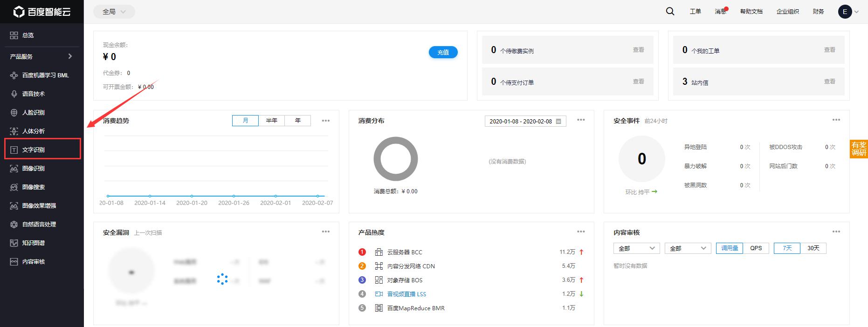
Task: Click the 被黑洞数 security item
Action: click(695, 185)
